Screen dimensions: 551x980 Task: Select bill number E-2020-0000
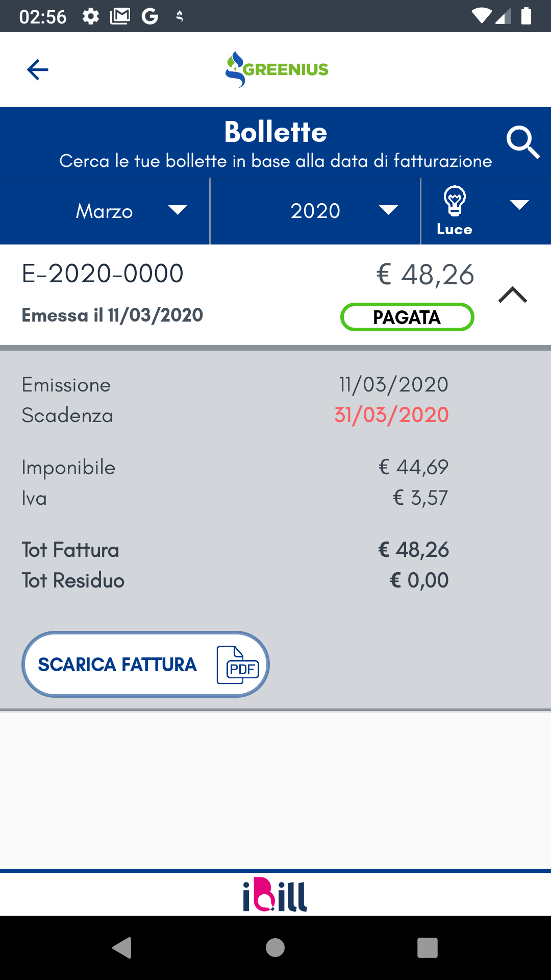click(x=103, y=274)
